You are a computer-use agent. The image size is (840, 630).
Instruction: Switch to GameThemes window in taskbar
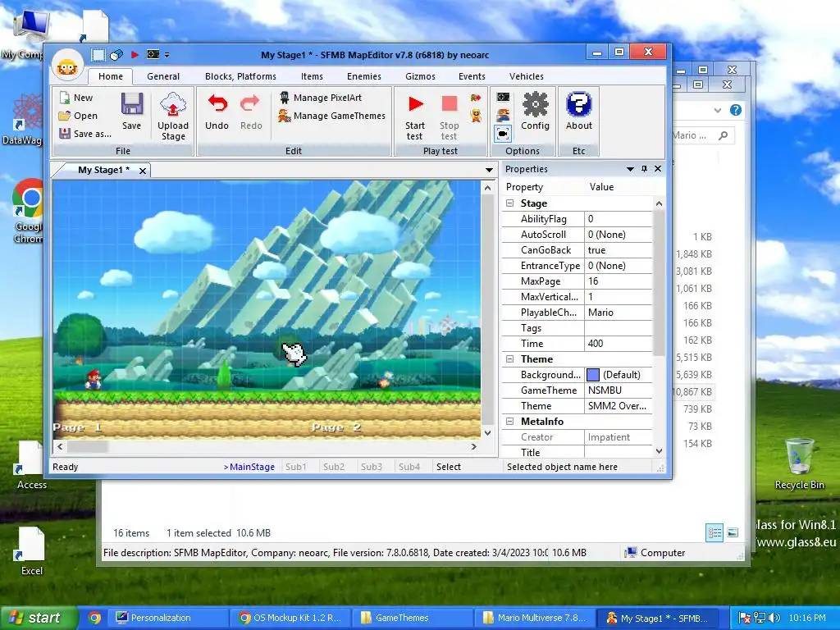(x=411, y=618)
